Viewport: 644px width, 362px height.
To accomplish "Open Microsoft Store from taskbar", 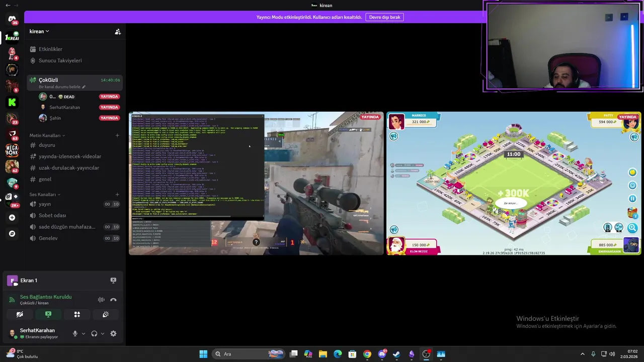I will tap(352, 354).
